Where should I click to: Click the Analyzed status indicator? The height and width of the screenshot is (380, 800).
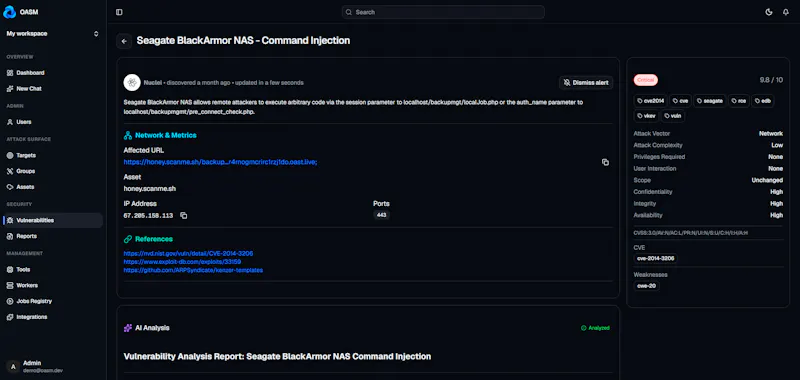595,328
